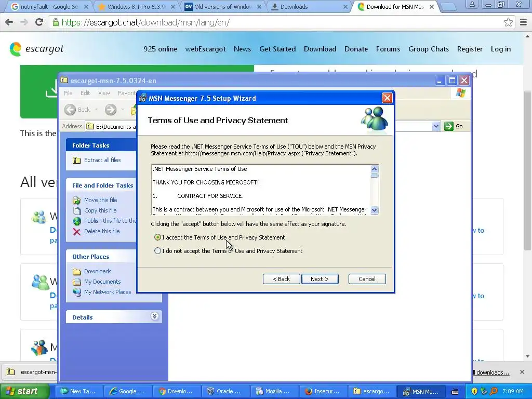The height and width of the screenshot is (399, 532).
Task: Click the Chrome address bar URL
Action: (x=145, y=22)
